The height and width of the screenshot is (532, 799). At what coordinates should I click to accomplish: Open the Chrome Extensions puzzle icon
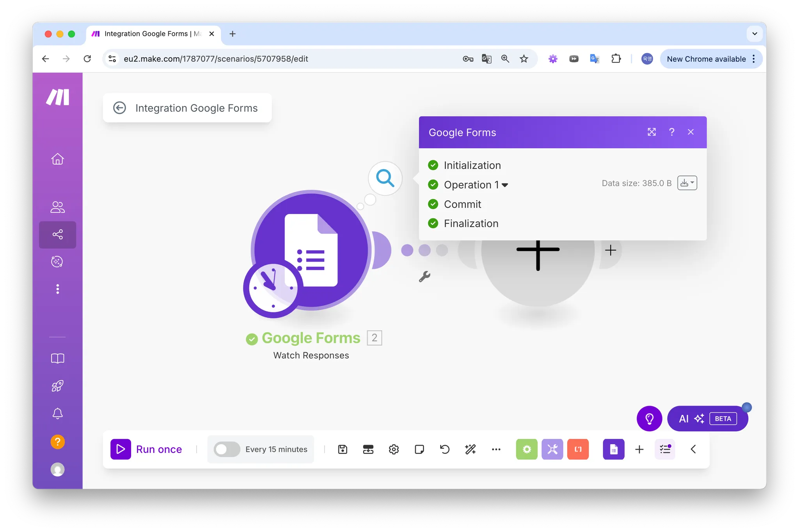pos(616,59)
